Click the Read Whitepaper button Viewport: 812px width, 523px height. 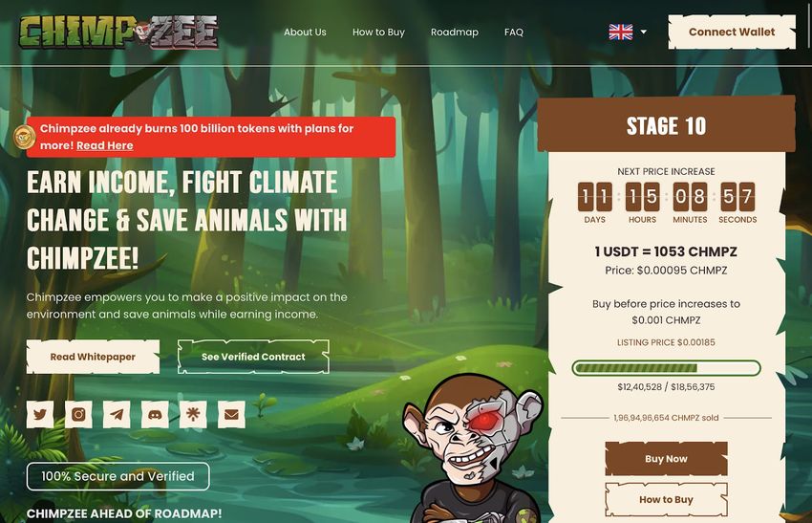point(93,357)
